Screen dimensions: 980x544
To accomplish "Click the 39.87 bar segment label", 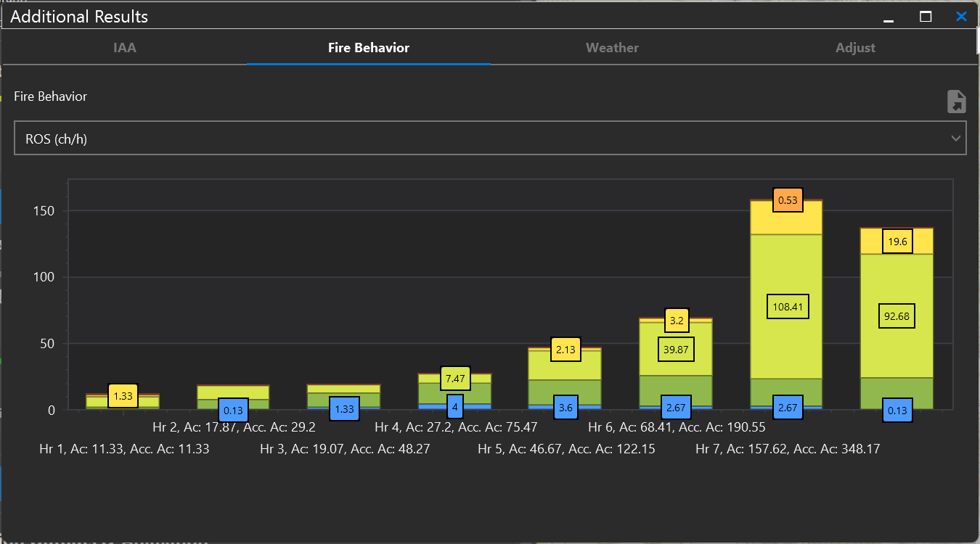I will [x=677, y=350].
